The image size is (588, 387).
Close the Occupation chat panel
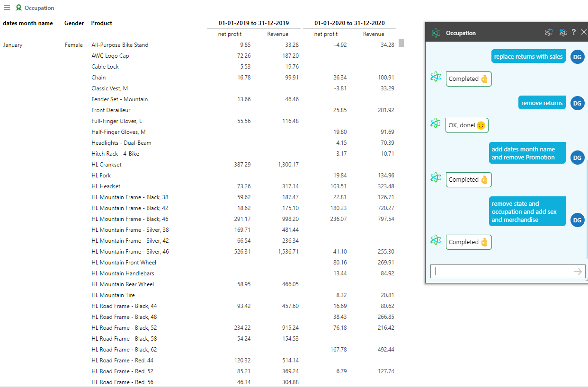[583, 32]
